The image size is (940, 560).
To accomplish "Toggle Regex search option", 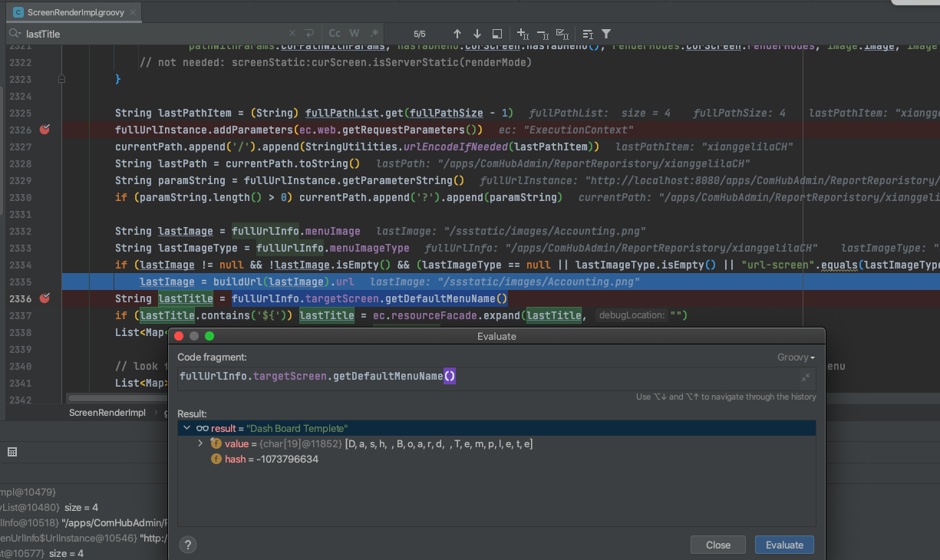I will [374, 34].
